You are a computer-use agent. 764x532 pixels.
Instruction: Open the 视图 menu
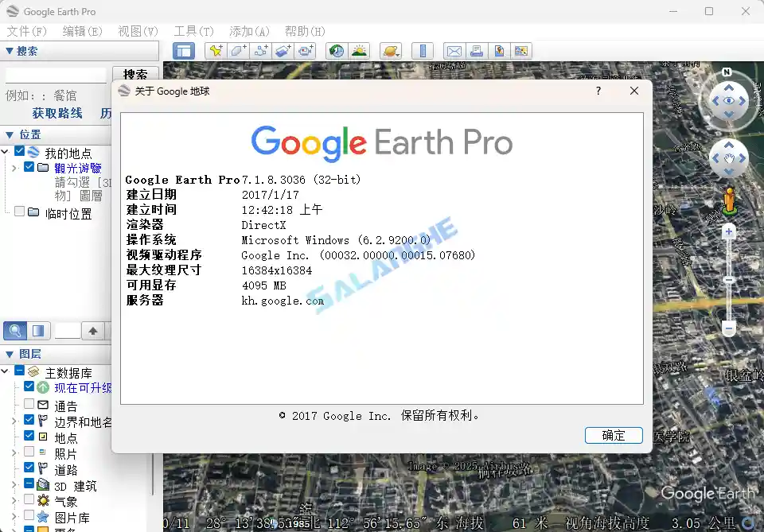[x=136, y=31]
